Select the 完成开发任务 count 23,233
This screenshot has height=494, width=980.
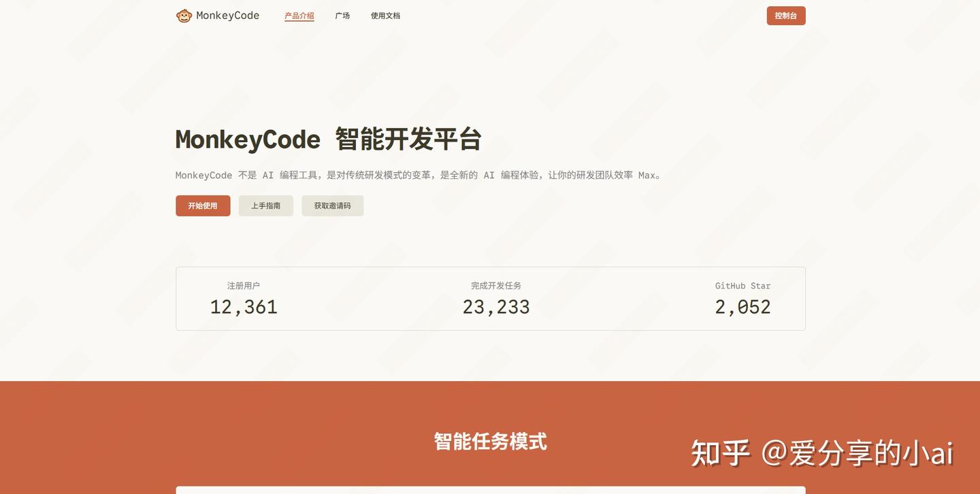coord(496,307)
